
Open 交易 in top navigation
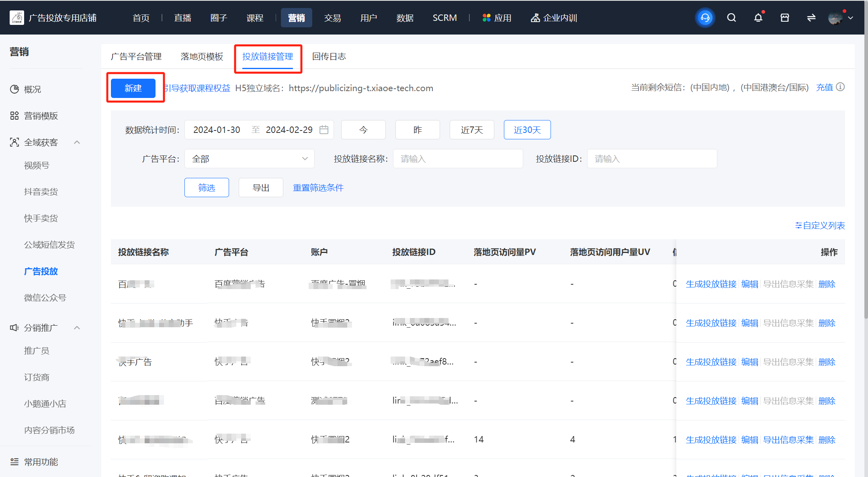(333, 18)
